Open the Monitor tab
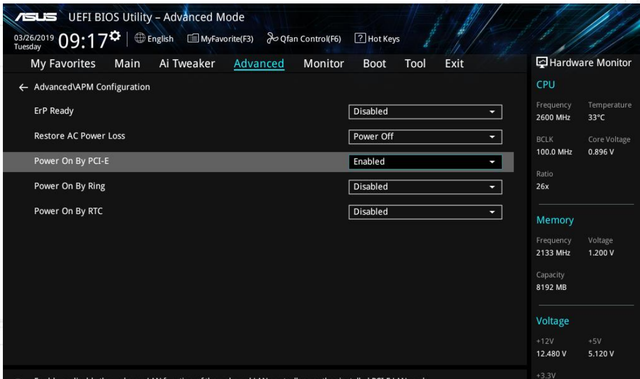The image size is (640, 379). [x=324, y=64]
